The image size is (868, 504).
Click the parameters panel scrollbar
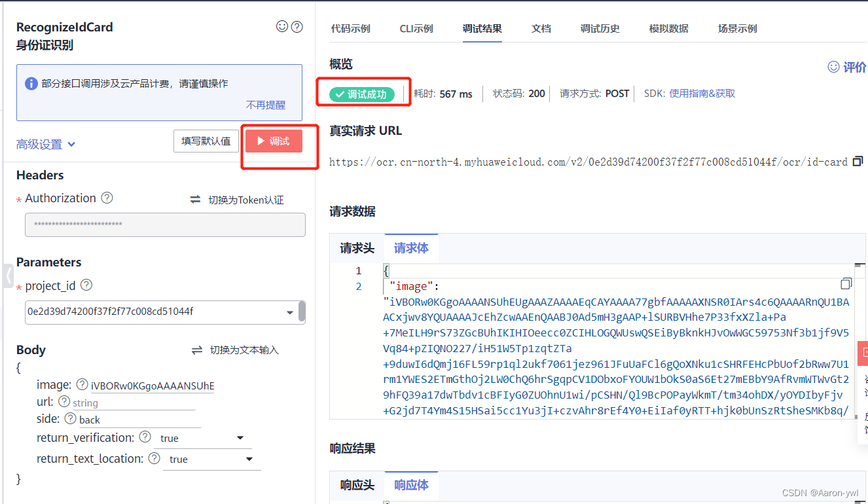point(302,312)
